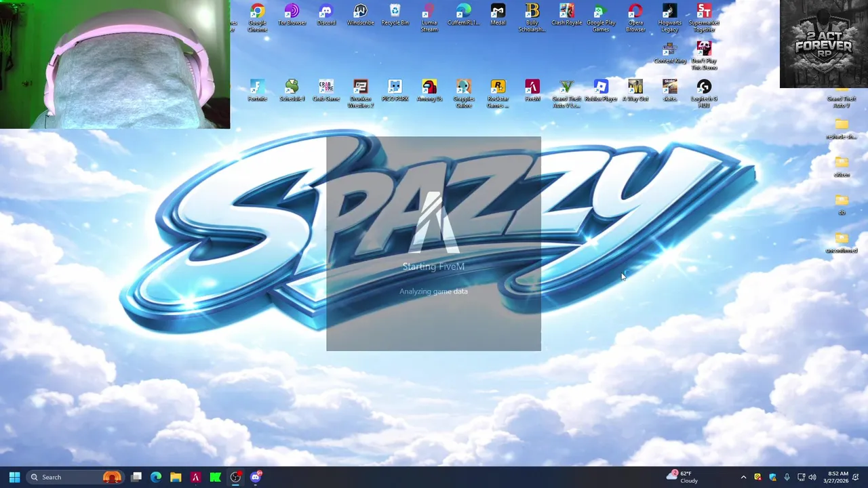This screenshot has width=868, height=488.
Task: Open the green Kick app on taskbar
Action: coord(215,477)
